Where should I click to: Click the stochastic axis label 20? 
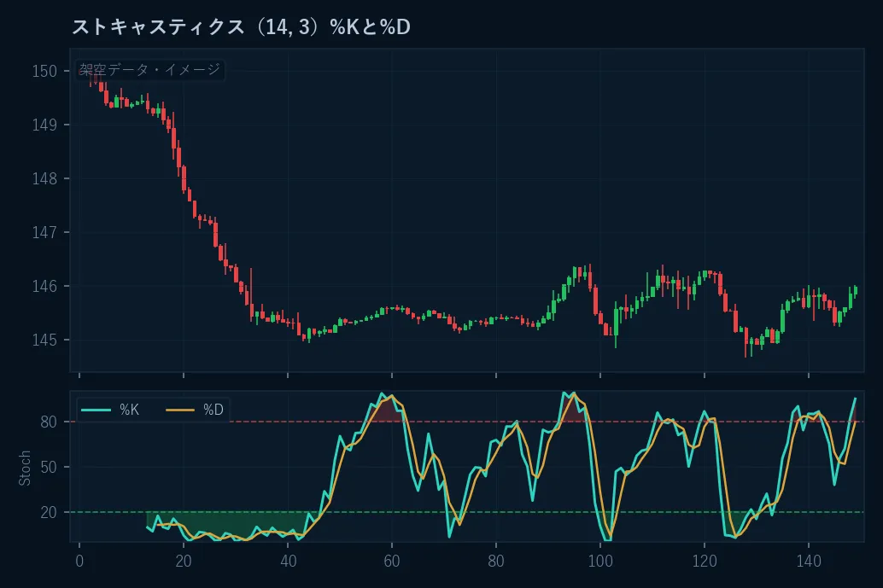(49, 513)
